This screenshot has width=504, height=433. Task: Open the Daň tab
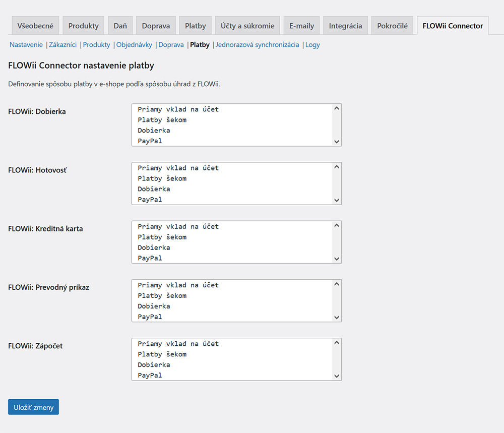pos(120,26)
